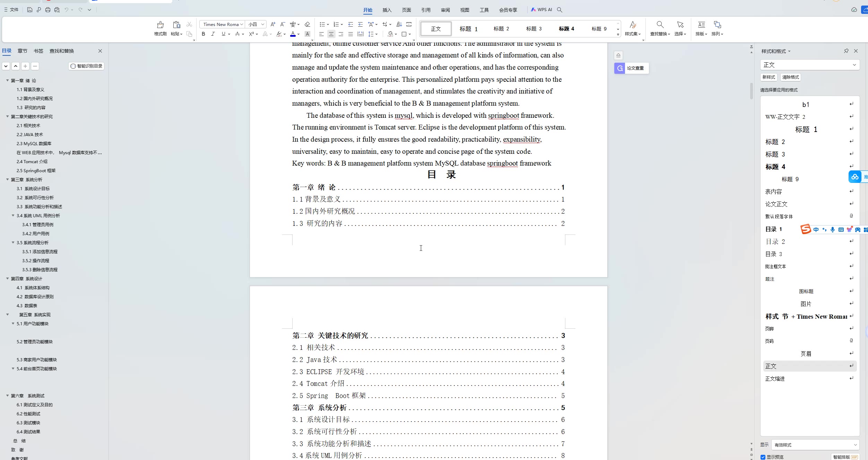Decrease font size with A- icon

[x=283, y=24]
